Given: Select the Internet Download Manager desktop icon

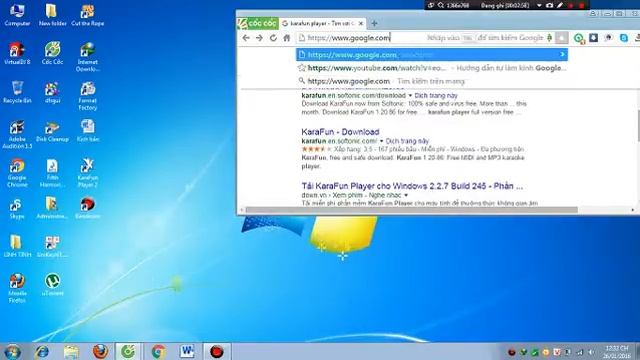Looking at the screenshot, I should pos(87,56).
